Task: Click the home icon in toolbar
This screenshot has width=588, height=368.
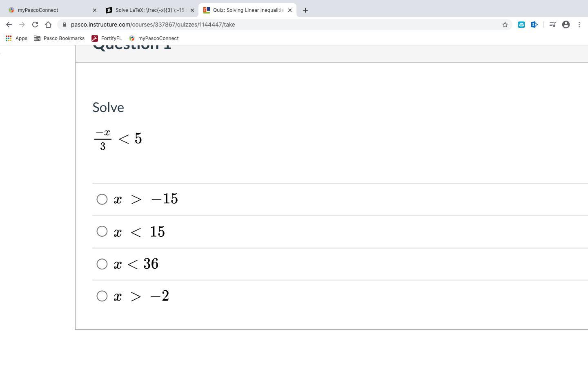Action: [x=48, y=25]
